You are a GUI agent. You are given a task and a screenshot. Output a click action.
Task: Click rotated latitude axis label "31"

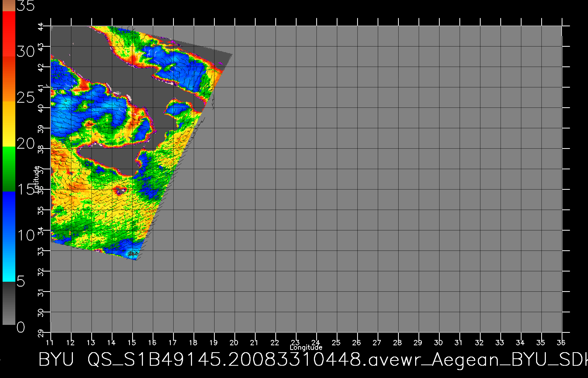click(41, 293)
